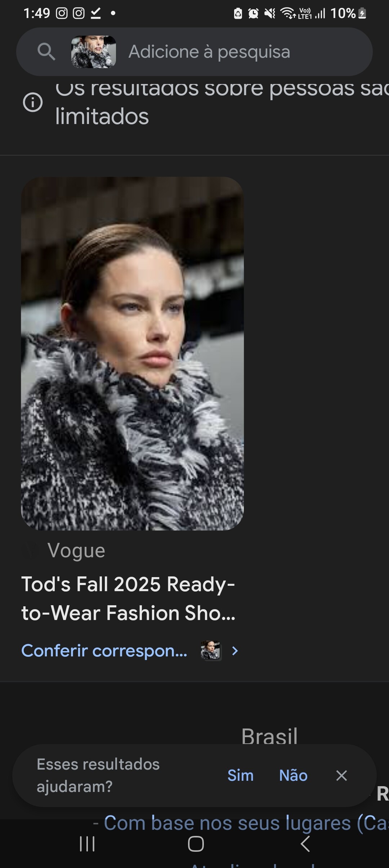This screenshot has height=868, width=389.
Task: Open info icon about limited people results
Action: [x=33, y=102]
